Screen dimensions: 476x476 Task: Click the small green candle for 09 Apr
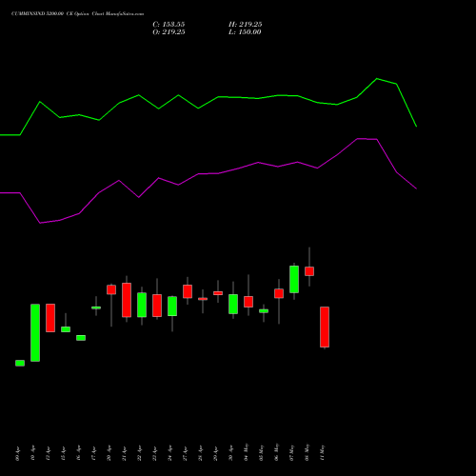pyautogui.click(x=20, y=363)
